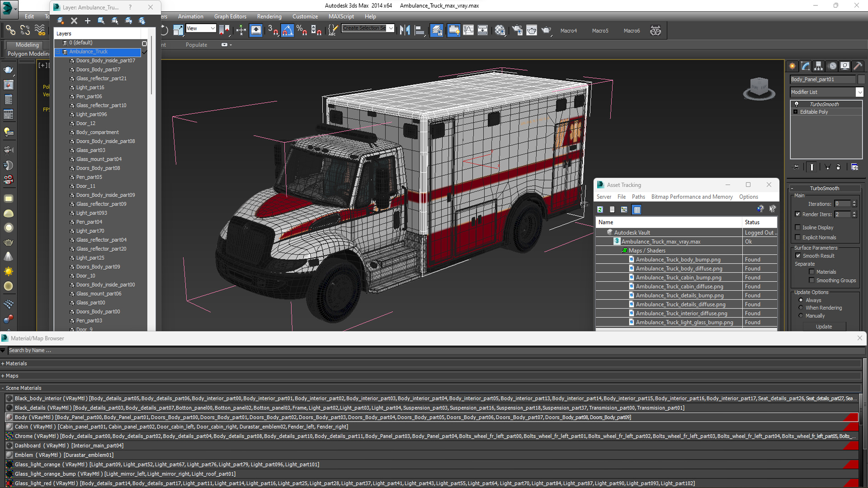Open Rendering menu
Screen dimensions: 868x488
269,16
